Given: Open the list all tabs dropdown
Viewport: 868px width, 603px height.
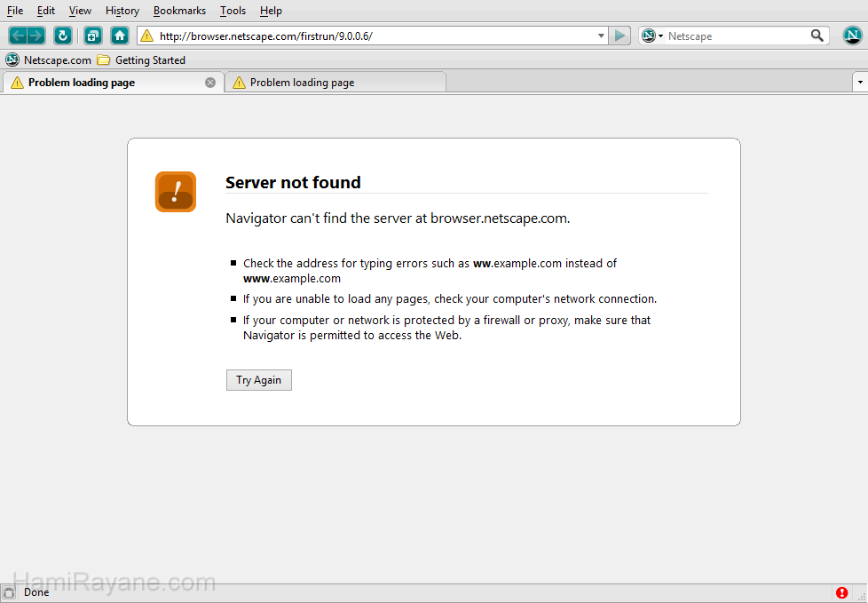Looking at the screenshot, I should coord(860,83).
